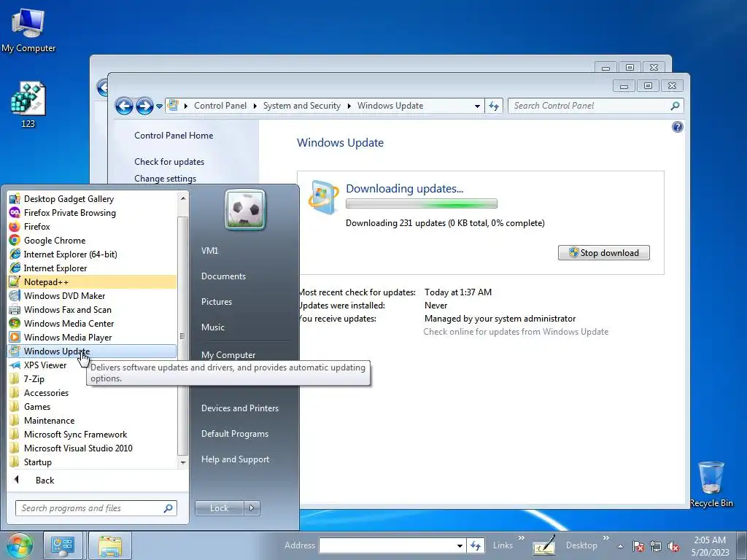Viewport: 747px width, 560px height.
Task: Select the 123 installer desktop icon
Action: point(28,105)
